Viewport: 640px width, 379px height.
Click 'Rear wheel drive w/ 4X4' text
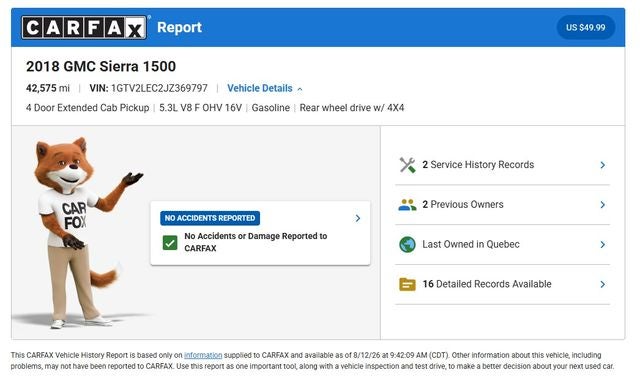click(x=352, y=108)
